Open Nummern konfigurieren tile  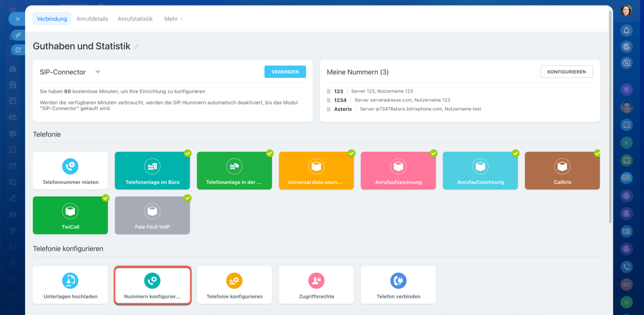(152, 285)
